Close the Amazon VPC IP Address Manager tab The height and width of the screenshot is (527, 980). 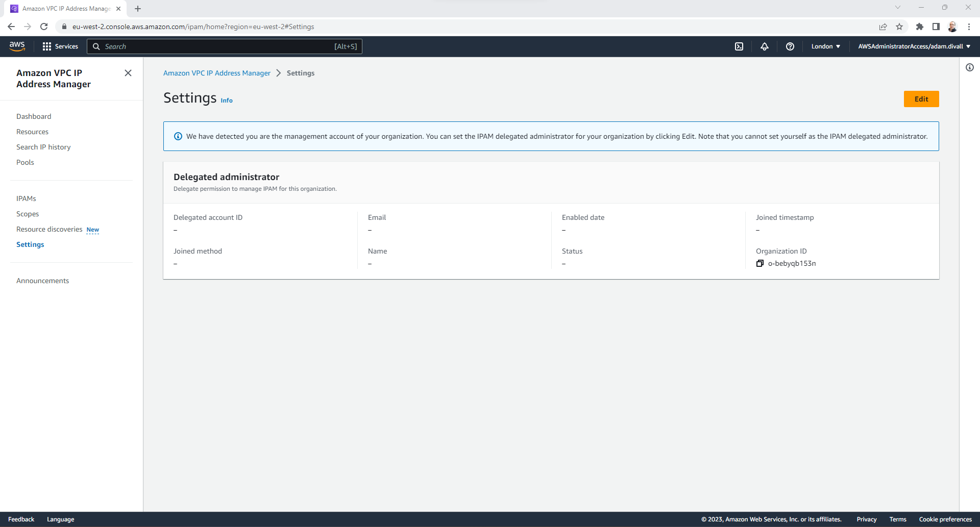coord(118,9)
